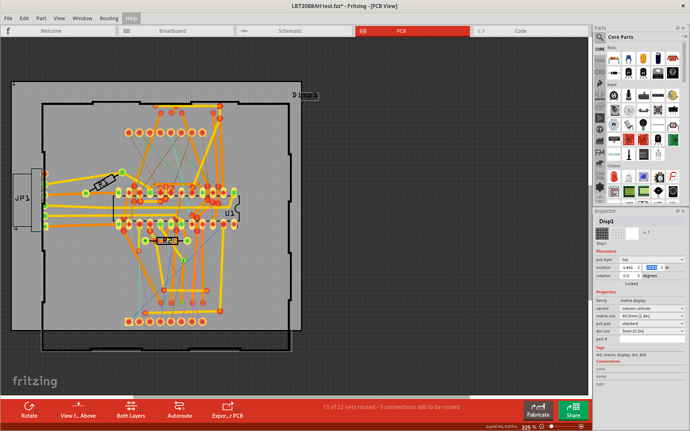This screenshot has height=431, width=690.
Task: Click the location X value field
Action: [630, 268]
